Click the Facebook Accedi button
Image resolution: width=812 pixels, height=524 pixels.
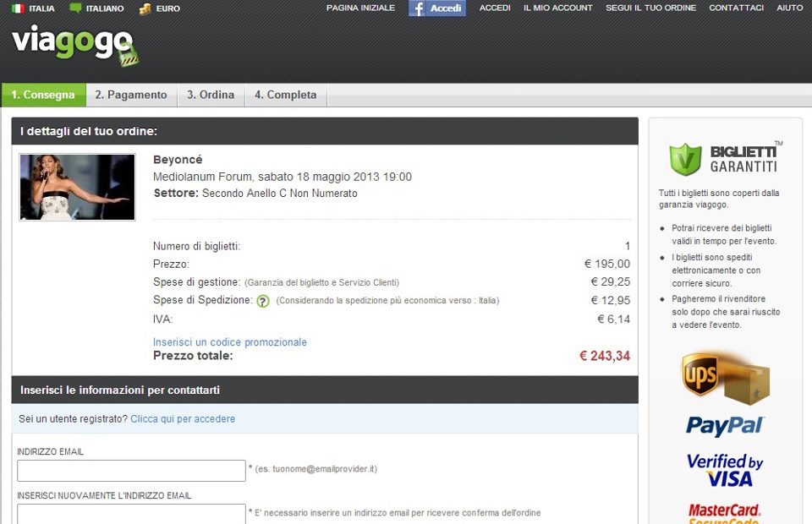tap(437, 8)
